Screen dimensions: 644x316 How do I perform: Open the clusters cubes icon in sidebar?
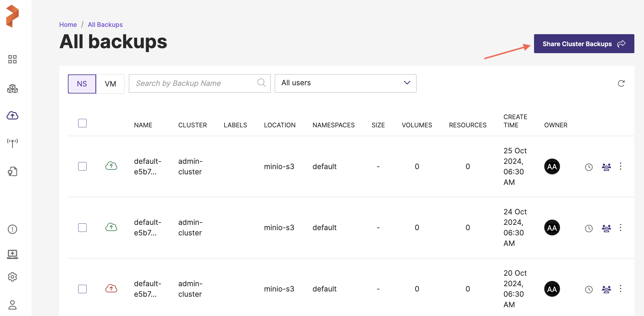(12, 88)
